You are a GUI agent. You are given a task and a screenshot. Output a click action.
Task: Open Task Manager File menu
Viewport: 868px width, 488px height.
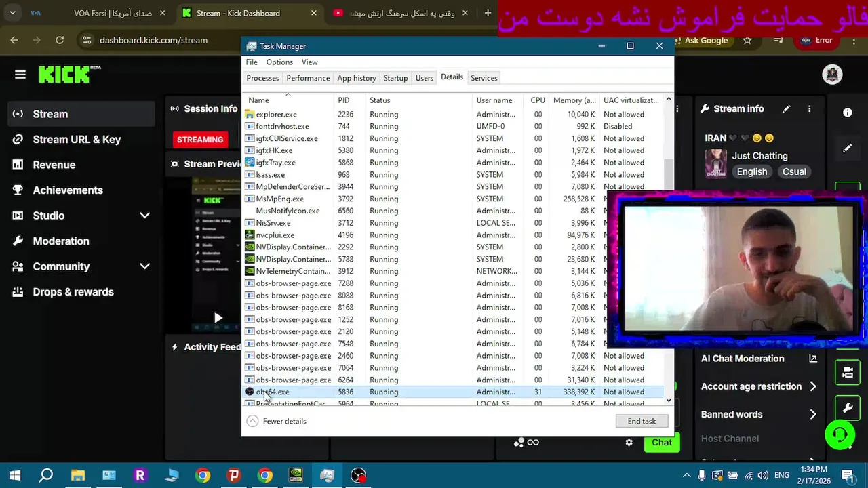[x=252, y=62]
